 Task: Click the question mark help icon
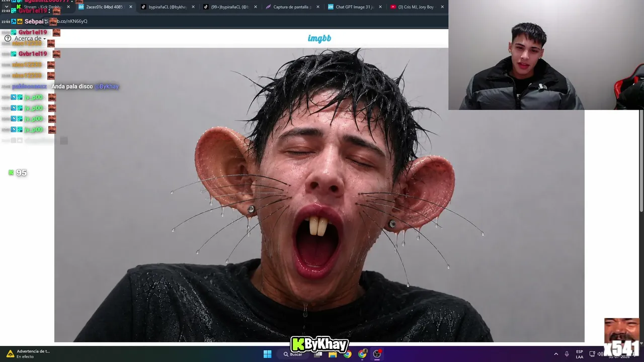[8, 39]
